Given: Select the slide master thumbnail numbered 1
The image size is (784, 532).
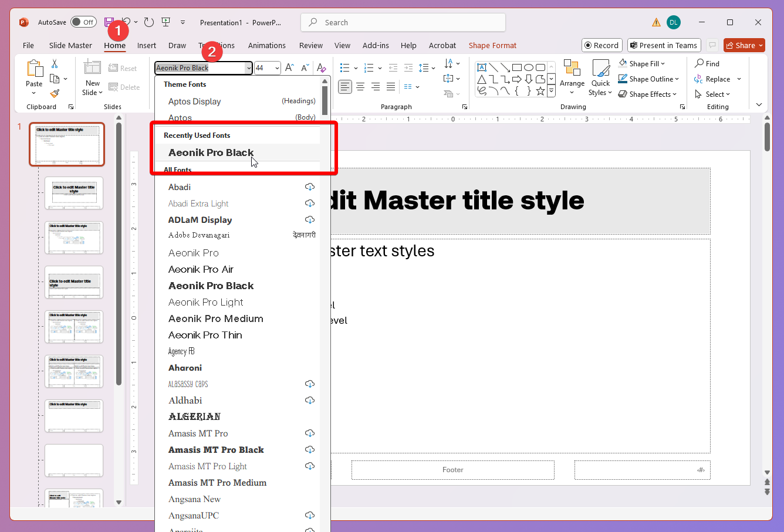Looking at the screenshot, I should coord(67,144).
